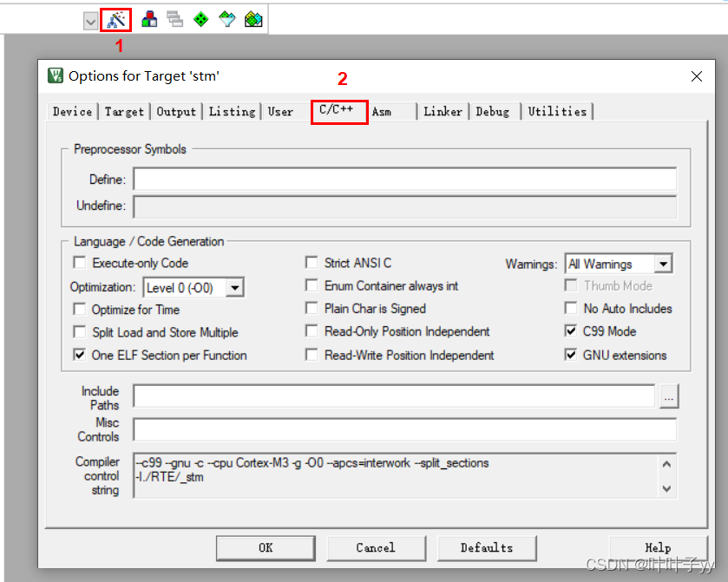728x582 pixels.
Task: Switch to the Device tab
Action: (72, 112)
